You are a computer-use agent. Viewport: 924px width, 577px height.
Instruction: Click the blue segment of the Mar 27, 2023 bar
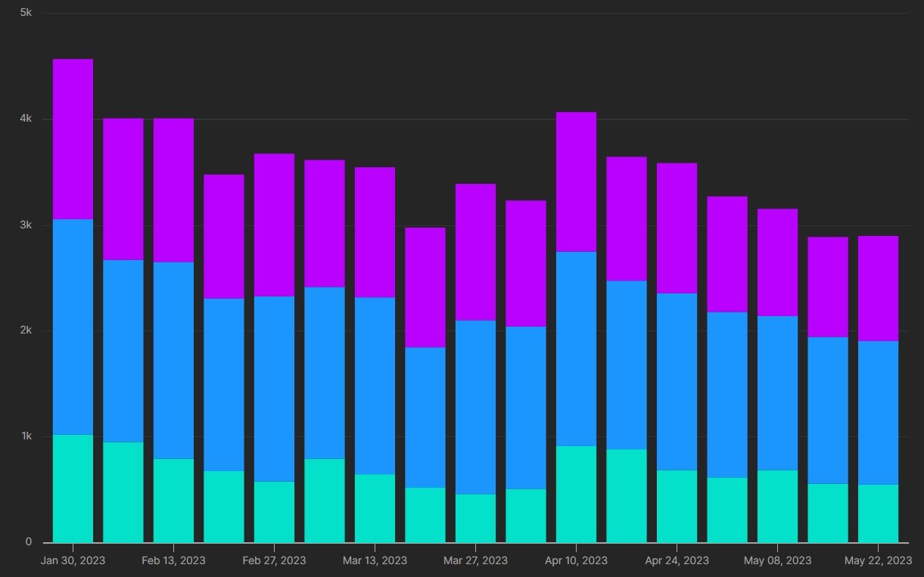point(475,408)
